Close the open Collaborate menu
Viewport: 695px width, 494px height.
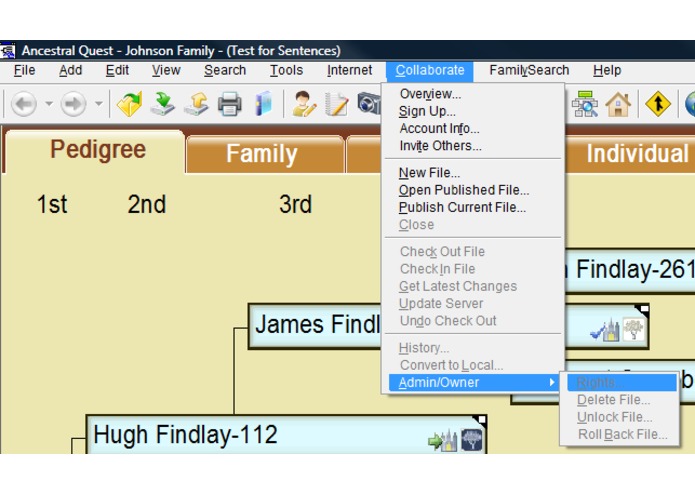429,71
